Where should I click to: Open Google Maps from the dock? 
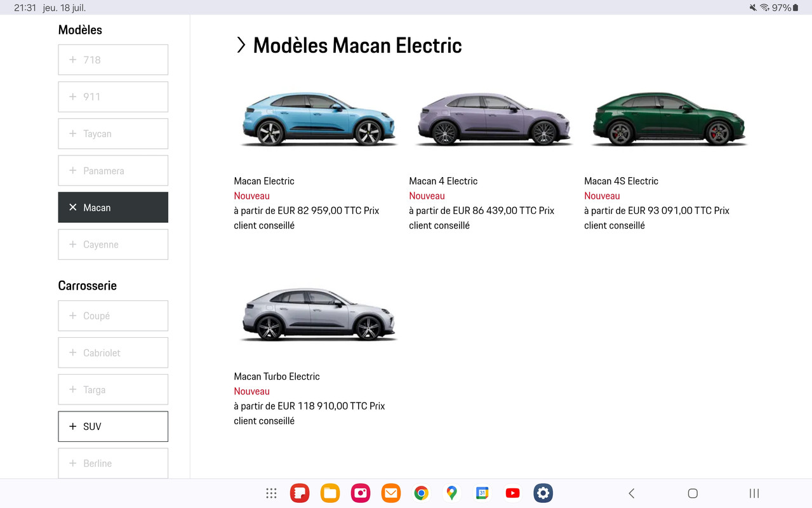pos(451,493)
